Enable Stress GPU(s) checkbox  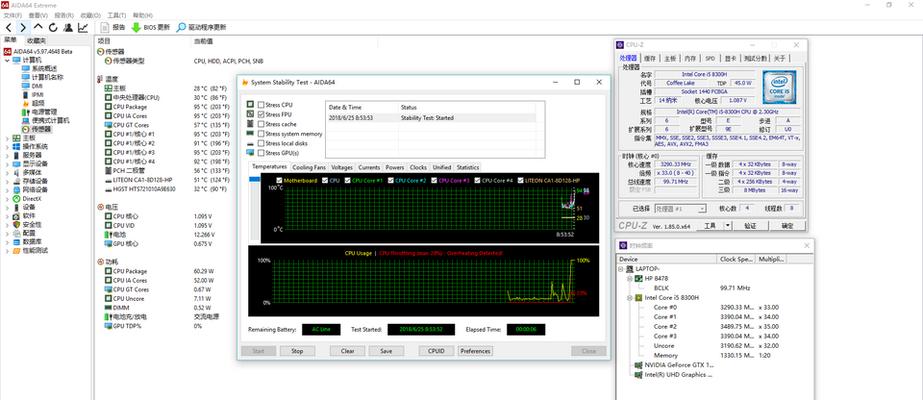260,153
